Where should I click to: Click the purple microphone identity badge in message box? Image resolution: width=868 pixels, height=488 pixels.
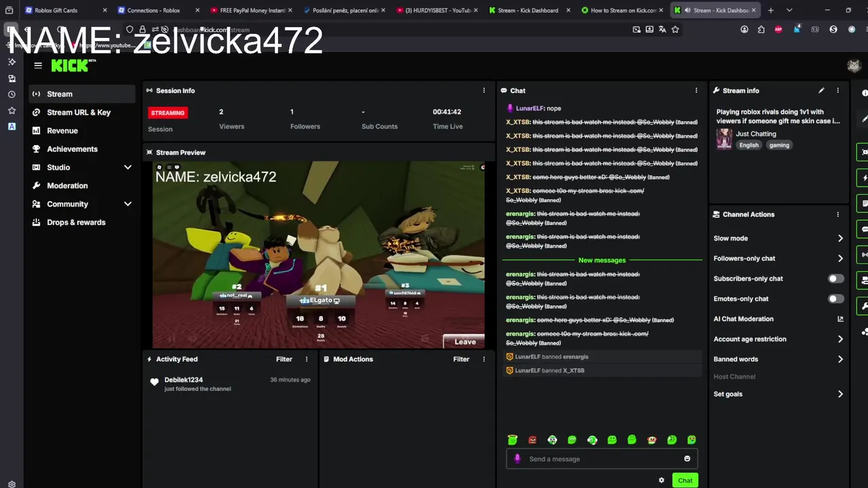click(517, 459)
